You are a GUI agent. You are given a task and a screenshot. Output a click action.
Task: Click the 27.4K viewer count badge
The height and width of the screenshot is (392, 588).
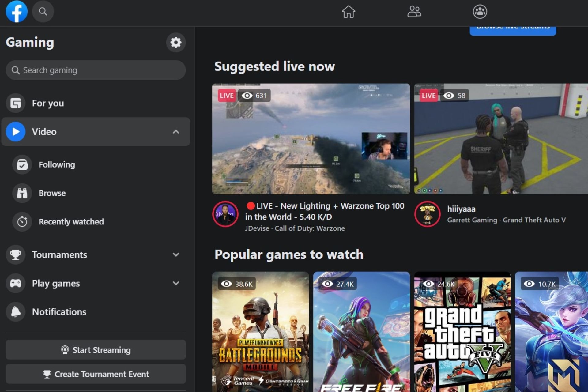pyautogui.click(x=338, y=284)
